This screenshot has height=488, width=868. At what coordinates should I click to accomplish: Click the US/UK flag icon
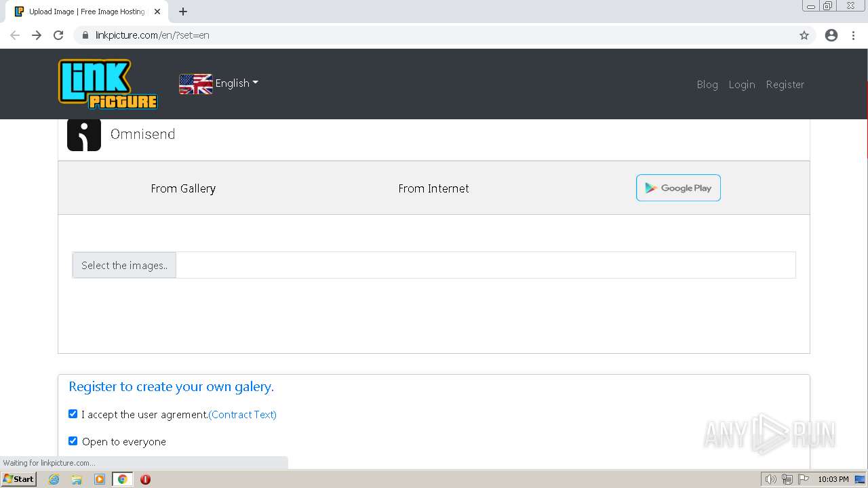pyautogui.click(x=195, y=83)
